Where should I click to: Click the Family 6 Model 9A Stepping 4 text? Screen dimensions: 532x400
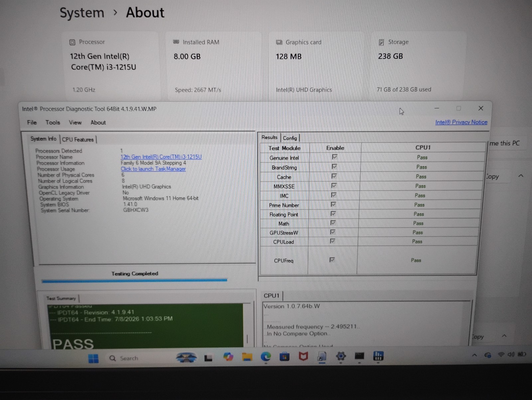coord(153,163)
